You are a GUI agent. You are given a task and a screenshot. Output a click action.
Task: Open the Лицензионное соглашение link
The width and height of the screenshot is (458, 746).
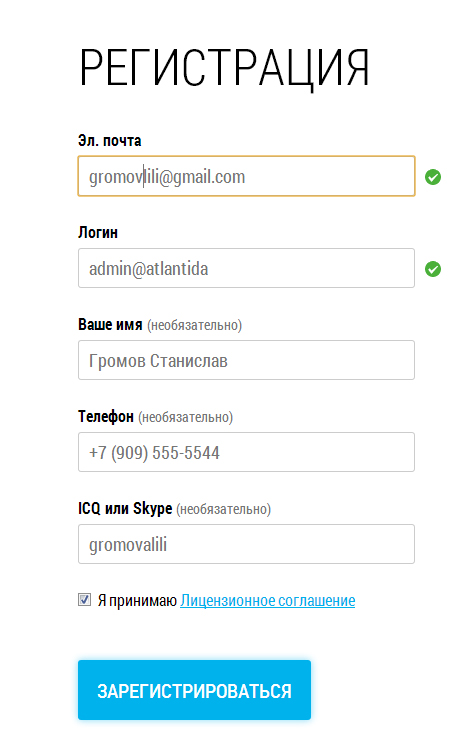(267, 600)
